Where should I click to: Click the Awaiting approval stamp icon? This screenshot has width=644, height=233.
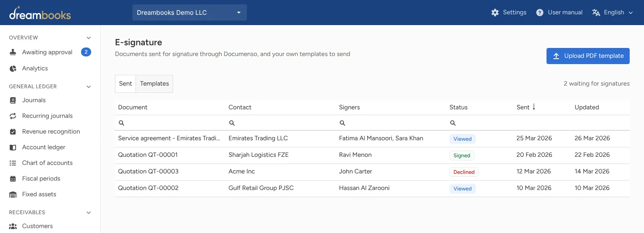pyautogui.click(x=13, y=52)
